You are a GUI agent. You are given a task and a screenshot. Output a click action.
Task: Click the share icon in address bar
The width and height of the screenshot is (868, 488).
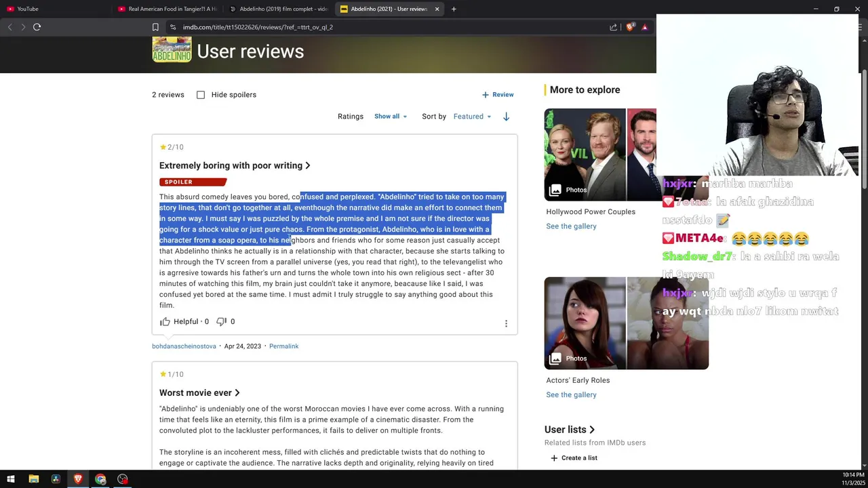point(613,27)
